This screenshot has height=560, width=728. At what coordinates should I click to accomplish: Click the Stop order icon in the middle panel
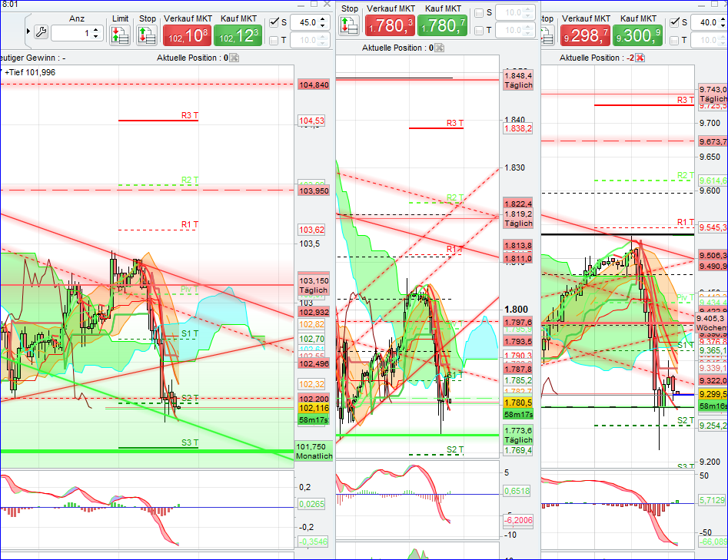tap(351, 26)
